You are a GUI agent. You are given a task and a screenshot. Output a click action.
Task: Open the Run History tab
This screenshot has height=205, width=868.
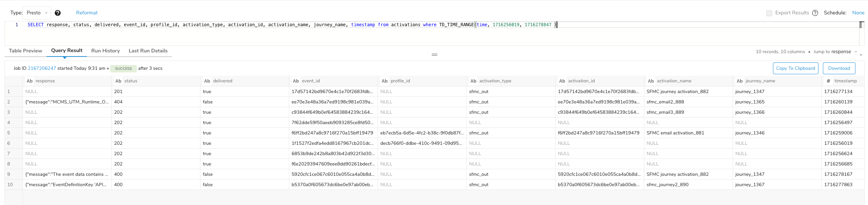tap(105, 51)
